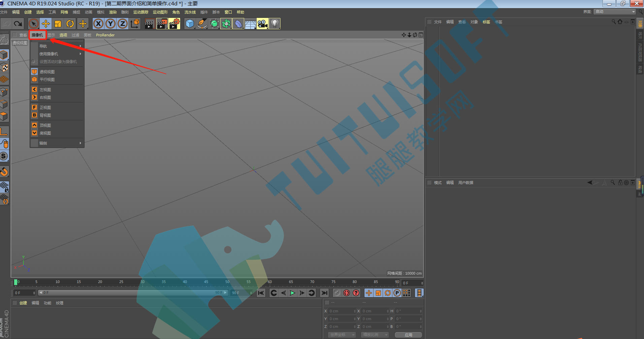
Task: Toggle coordinate system cube icon
Action: pyautogui.click(x=135, y=24)
